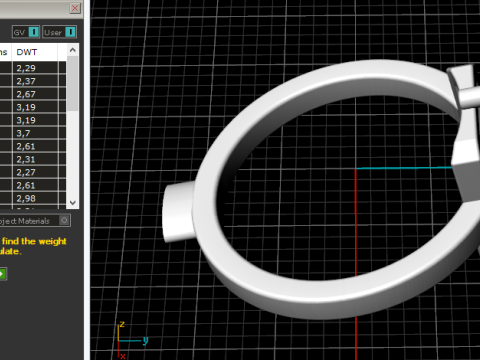This screenshot has width=480, height=360.
Task: Toggle the GV switch
Action: (26, 32)
